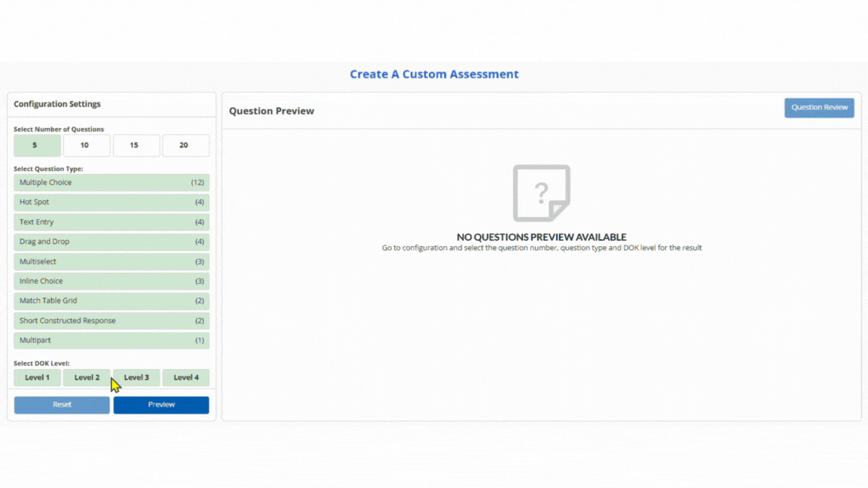Toggle the Drag and Drop question type
This screenshot has height=488, width=868.
point(112,242)
